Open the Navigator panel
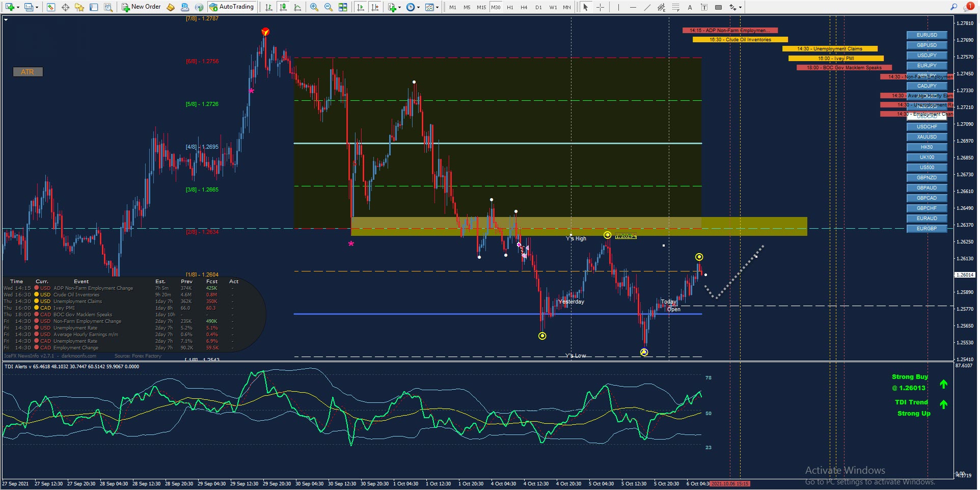980x490 pixels. 79,7
